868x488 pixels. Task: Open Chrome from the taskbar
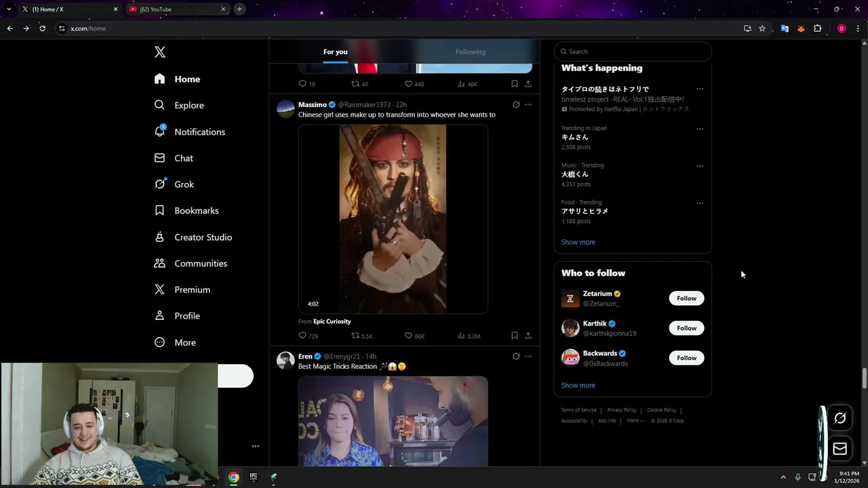point(233,477)
